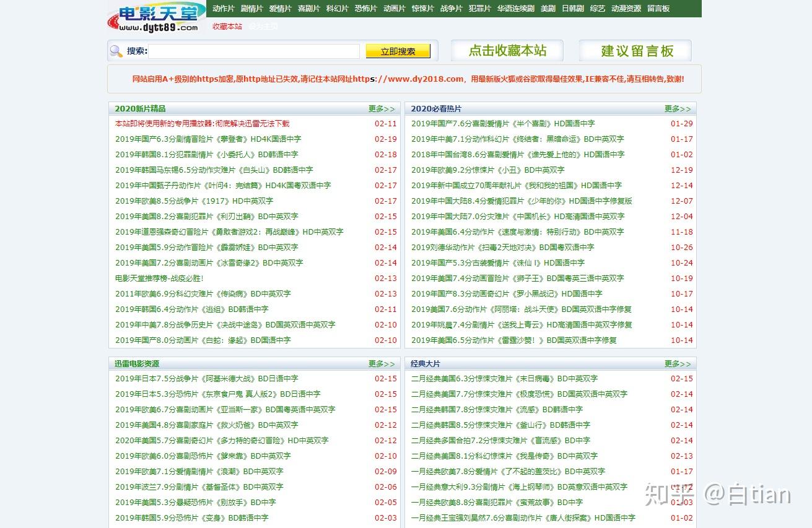This screenshot has height=528, width=812.
Task: Open the 《唐人街探案》 HD国语中字 link
Action: [523, 517]
